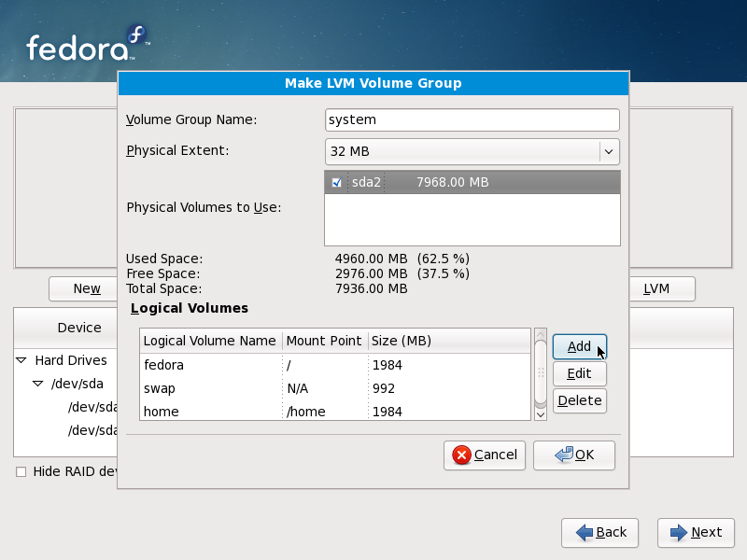Screen dimensions: 747x560
Task: Select the fedora logical volume row
Action: 335,365
